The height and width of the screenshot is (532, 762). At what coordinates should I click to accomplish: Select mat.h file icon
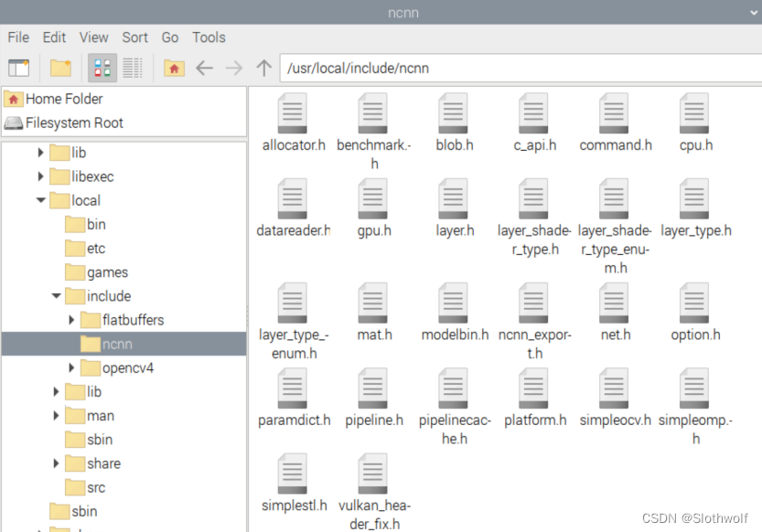[x=372, y=303]
